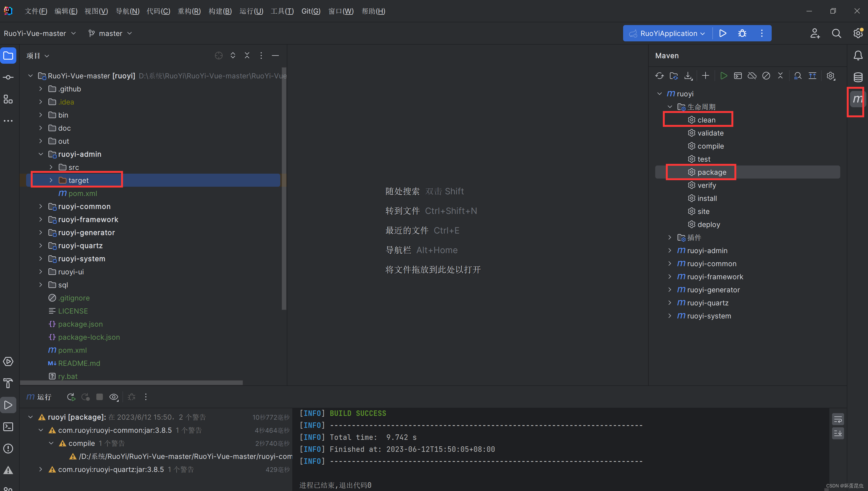Screen dimensions: 868x491
Task: Open Code With Me user icon
Action: (815, 33)
